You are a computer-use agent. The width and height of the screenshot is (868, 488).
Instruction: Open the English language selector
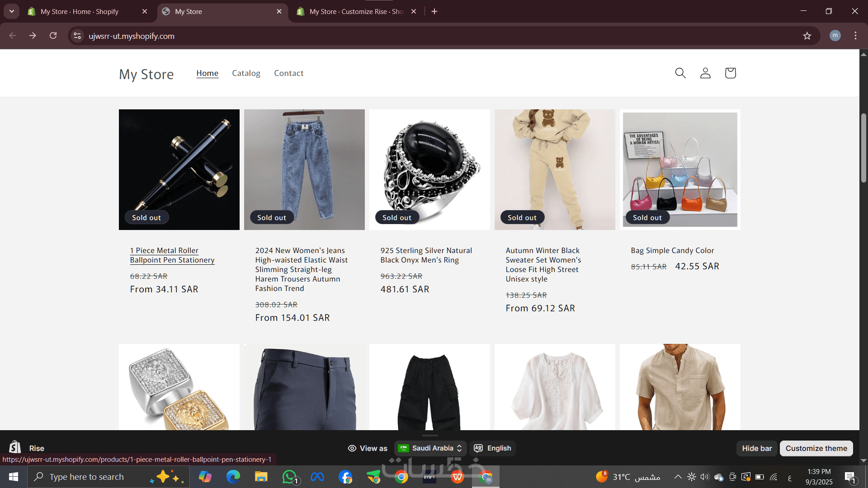pos(493,448)
